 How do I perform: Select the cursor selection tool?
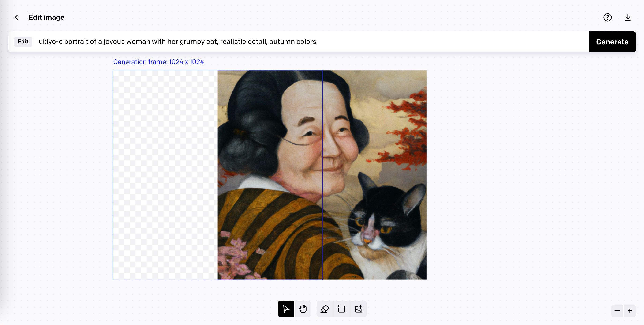[285, 309]
